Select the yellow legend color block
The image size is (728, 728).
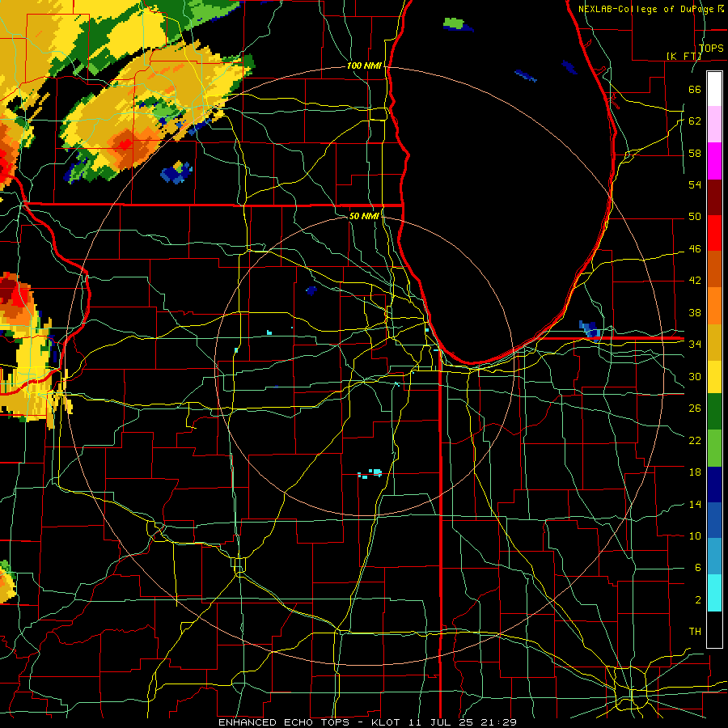(714, 377)
